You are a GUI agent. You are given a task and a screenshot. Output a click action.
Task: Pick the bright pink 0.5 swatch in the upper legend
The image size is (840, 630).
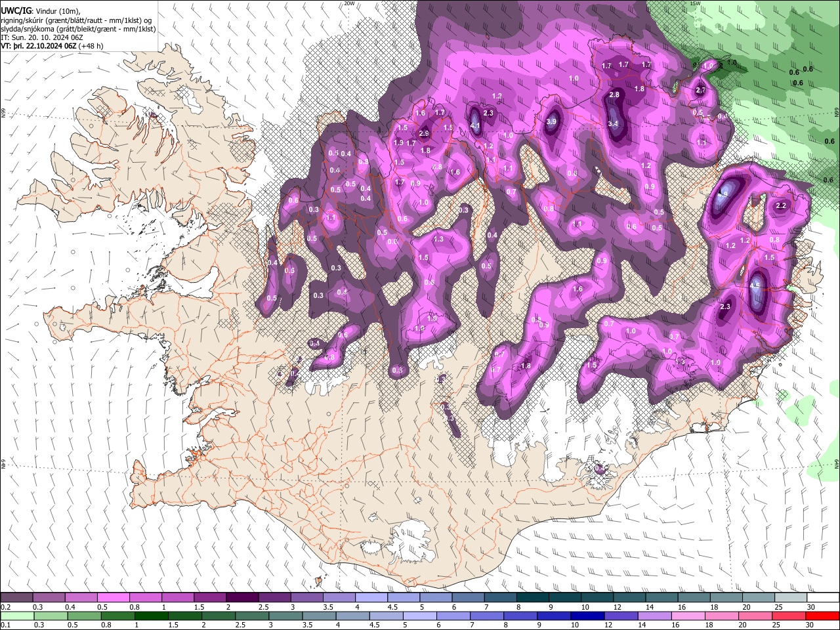point(113,598)
